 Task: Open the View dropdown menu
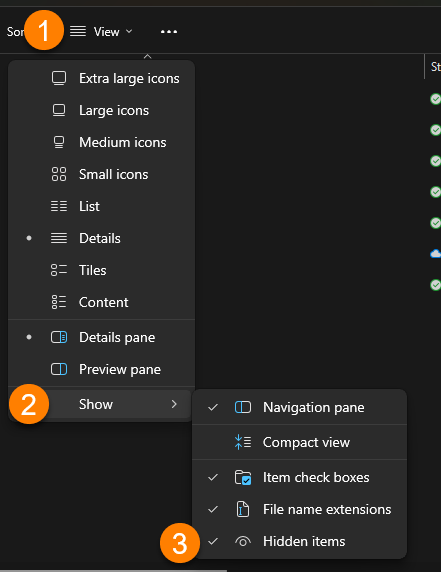pyautogui.click(x=101, y=32)
